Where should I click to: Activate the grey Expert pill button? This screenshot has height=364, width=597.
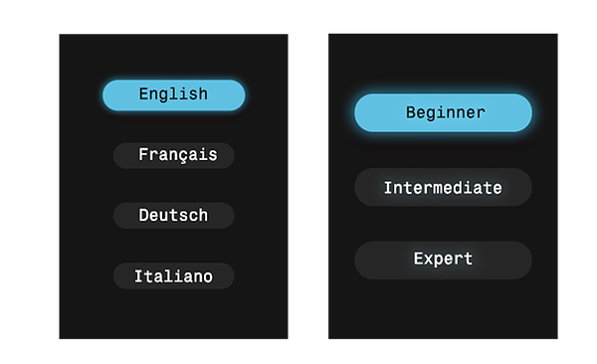[443, 261]
